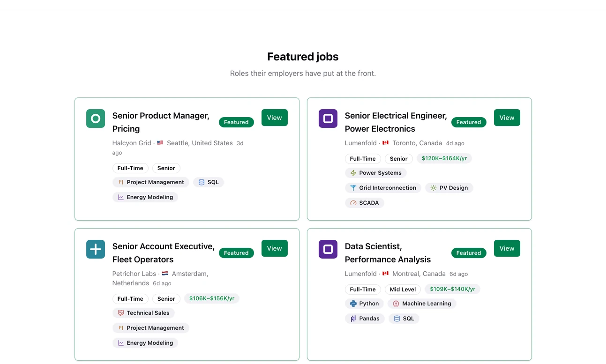Click Full-Time tag on Senior Electrical Engineer card
The height and width of the screenshot is (364, 606).
[363, 159]
